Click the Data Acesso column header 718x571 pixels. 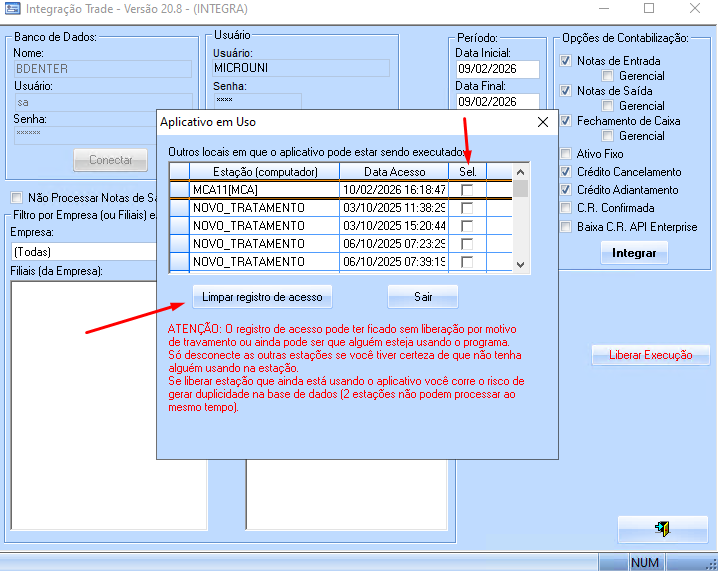point(394,172)
